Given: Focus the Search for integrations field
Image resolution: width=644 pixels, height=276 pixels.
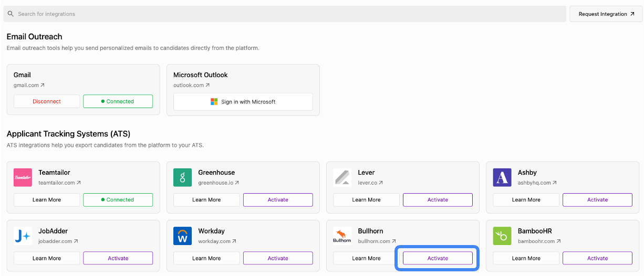Looking at the screenshot, I should (285, 14).
